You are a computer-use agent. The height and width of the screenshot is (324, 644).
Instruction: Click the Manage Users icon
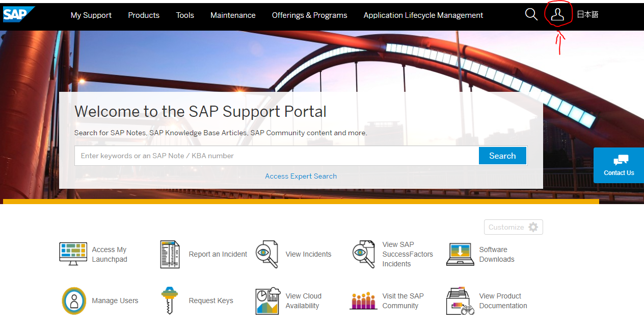click(x=74, y=301)
